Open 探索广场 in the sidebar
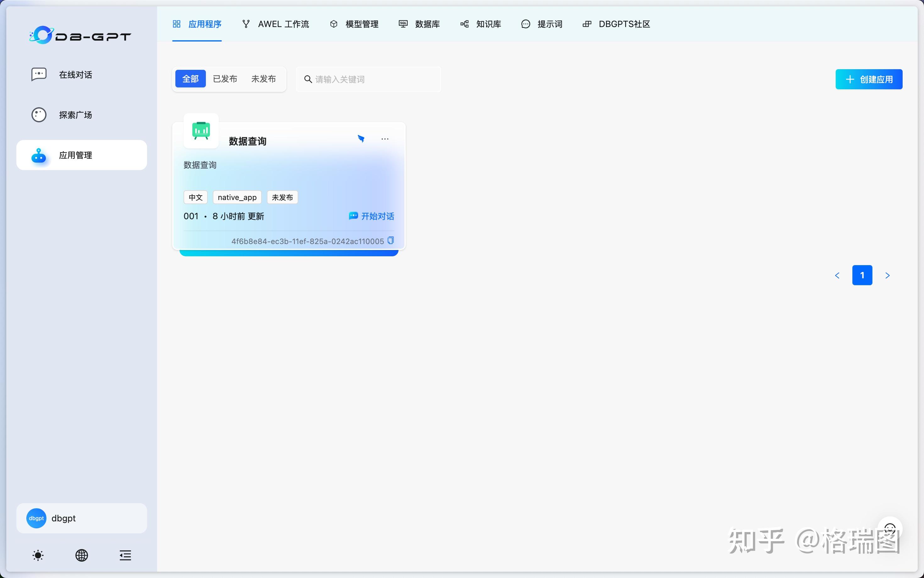This screenshot has height=578, width=924. coord(75,115)
